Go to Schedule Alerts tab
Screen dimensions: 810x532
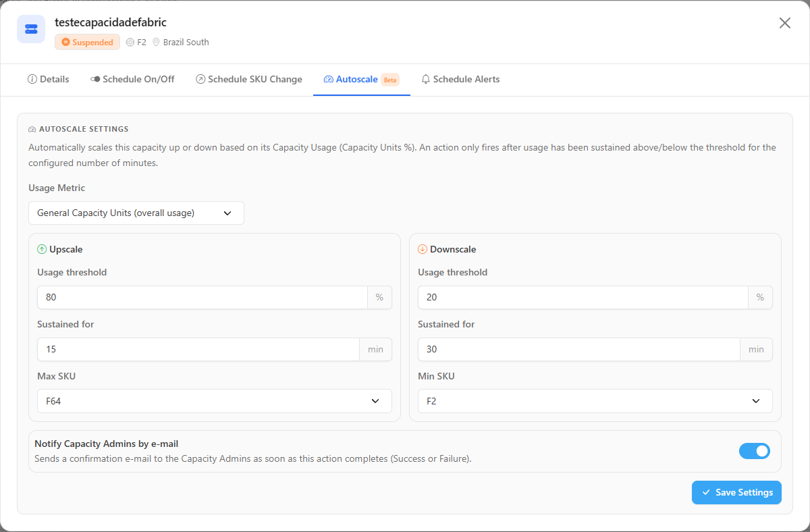click(x=460, y=80)
